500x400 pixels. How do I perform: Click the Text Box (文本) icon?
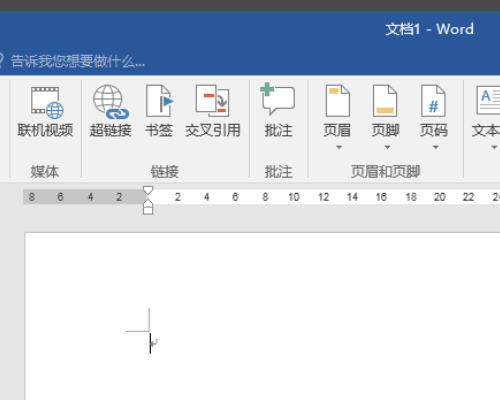(x=488, y=100)
